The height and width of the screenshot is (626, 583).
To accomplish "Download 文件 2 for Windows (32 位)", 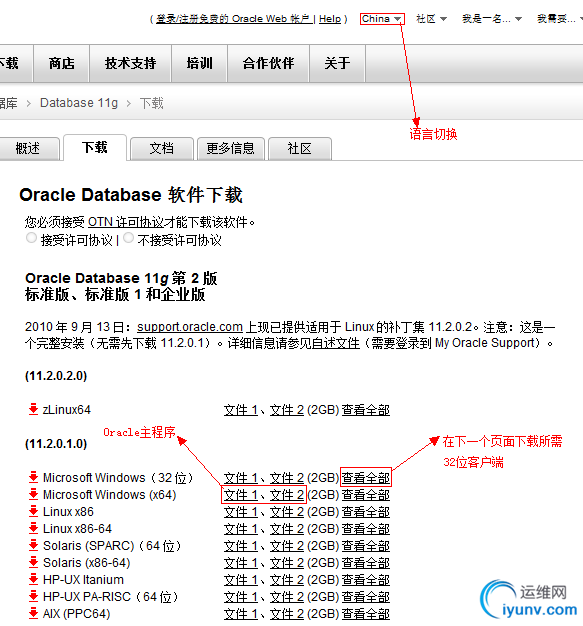I will (287, 478).
